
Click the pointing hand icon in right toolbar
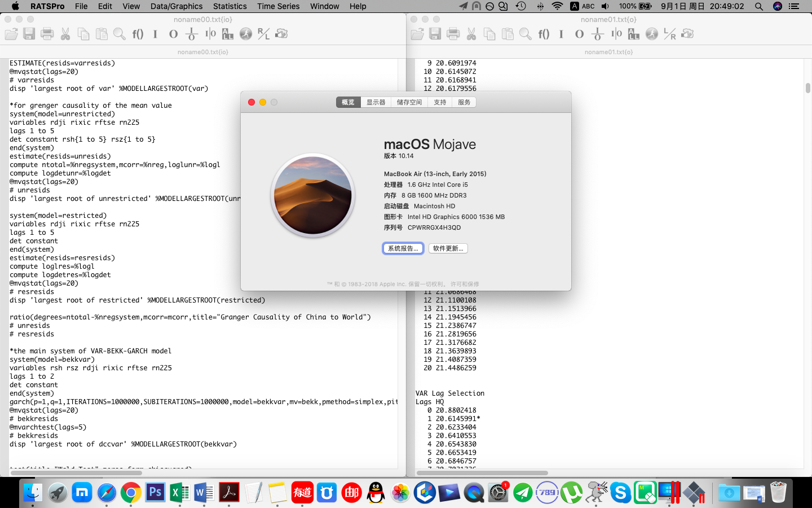[687, 34]
